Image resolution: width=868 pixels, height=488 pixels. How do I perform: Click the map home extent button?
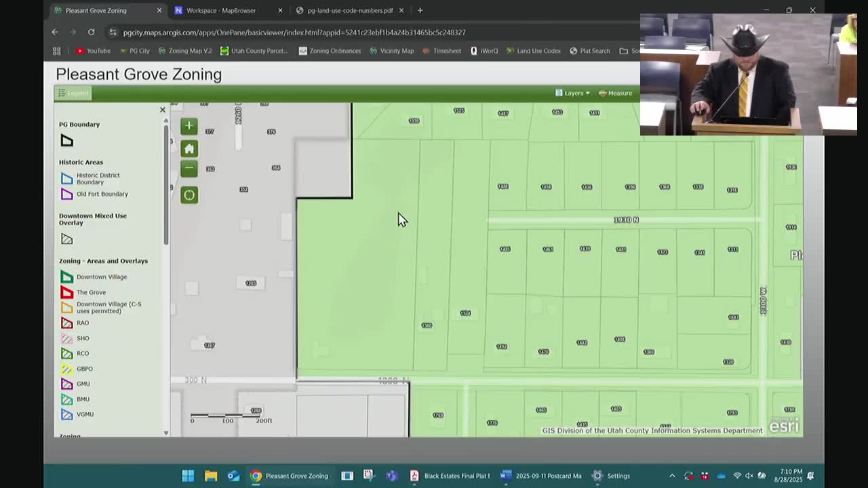pyautogui.click(x=189, y=148)
